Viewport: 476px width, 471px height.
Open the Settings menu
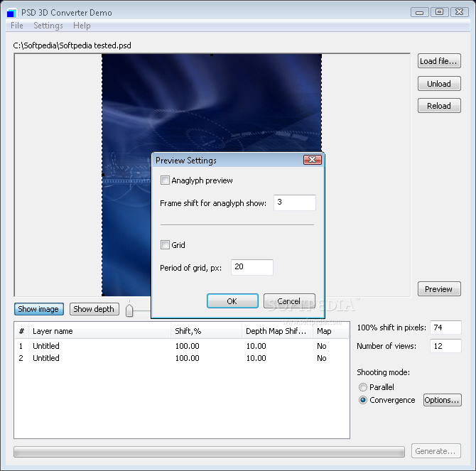(48, 26)
